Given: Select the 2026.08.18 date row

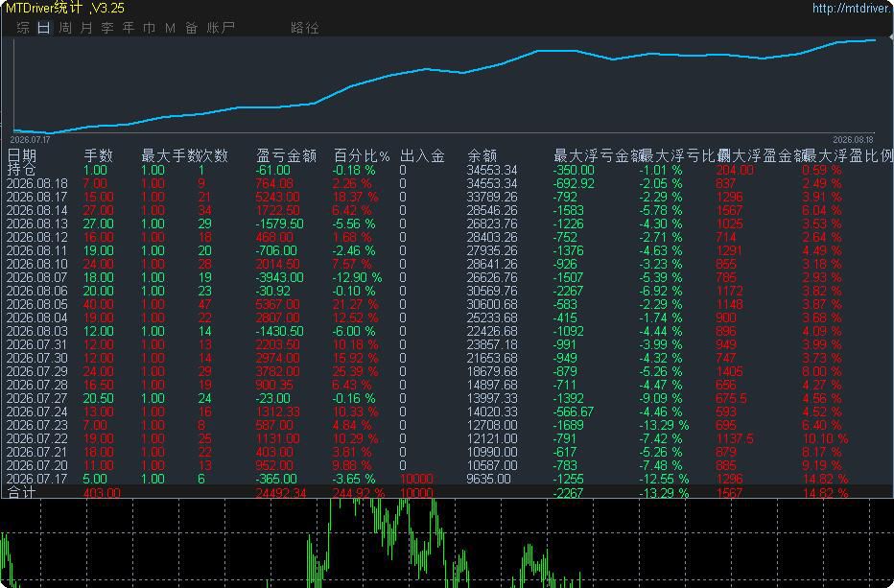Looking at the screenshot, I should 37,183.
